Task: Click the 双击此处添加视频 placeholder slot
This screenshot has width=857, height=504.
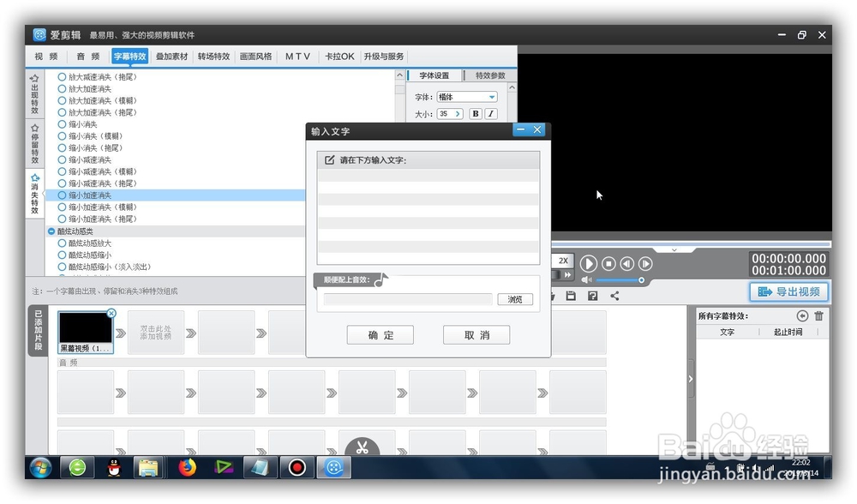Action: (x=156, y=333)
